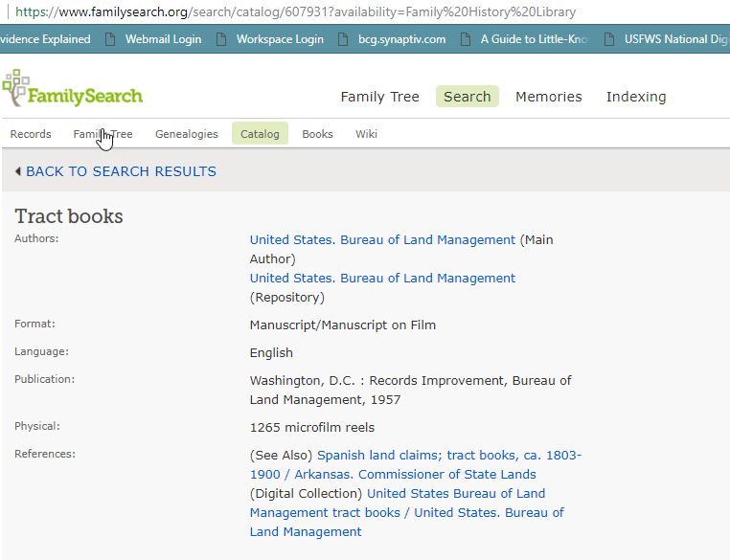730x560 pixels.
Task: Open the bcg.synaptiv.com bookmark
Action: click(x=401, y=39)
